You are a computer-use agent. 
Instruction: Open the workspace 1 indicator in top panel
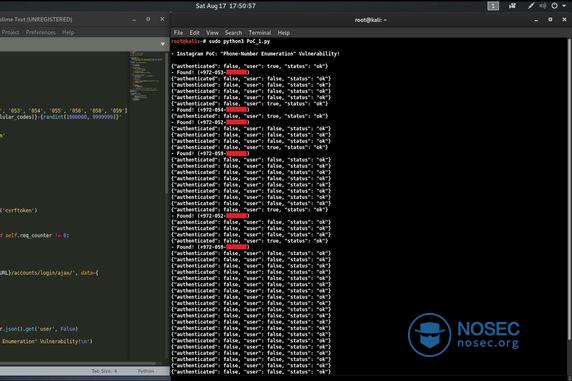click(493, 6)
